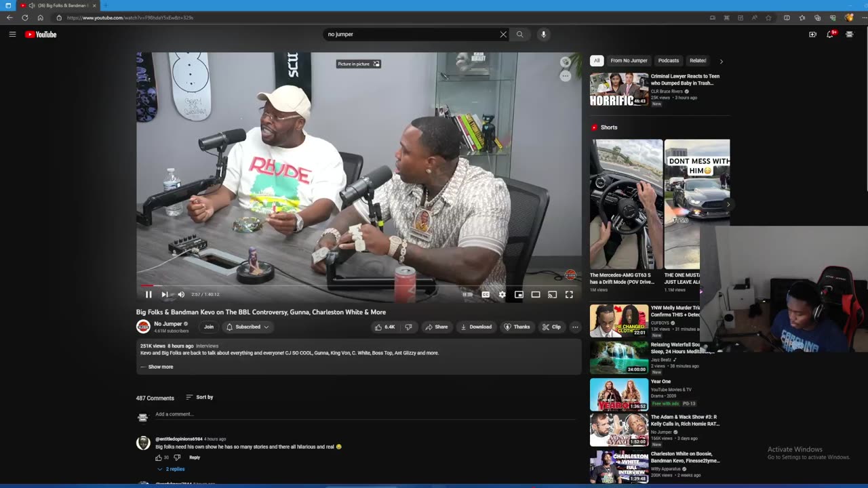Switch to miniplayer mode
This screenshot has width=868, height=488.
(519, 294)
